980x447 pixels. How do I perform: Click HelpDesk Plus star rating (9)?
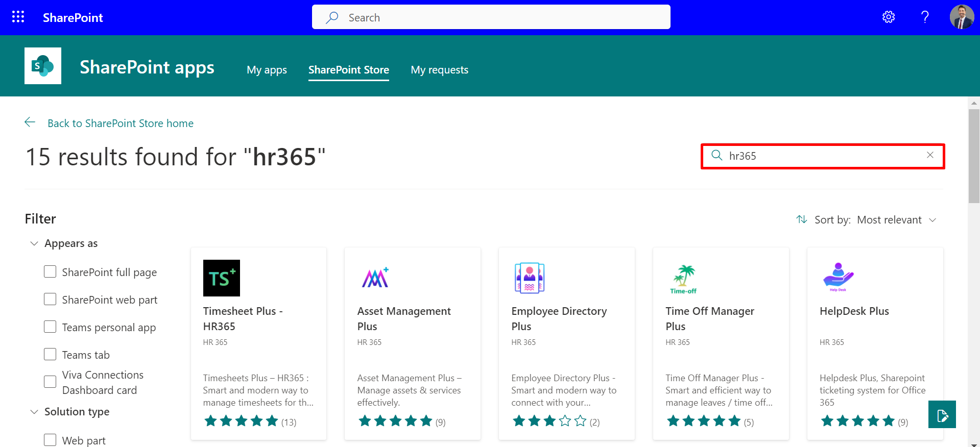[x=864, y=421]
